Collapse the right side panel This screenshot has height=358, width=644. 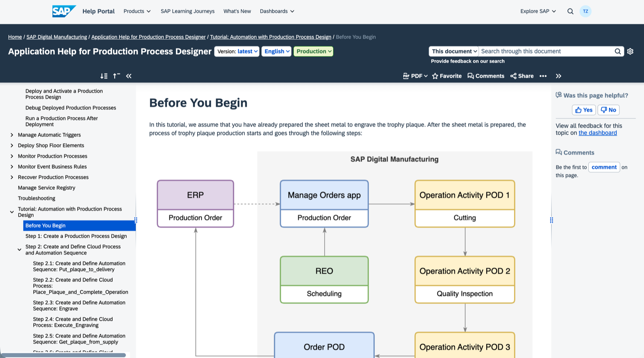tap(559, 76)
